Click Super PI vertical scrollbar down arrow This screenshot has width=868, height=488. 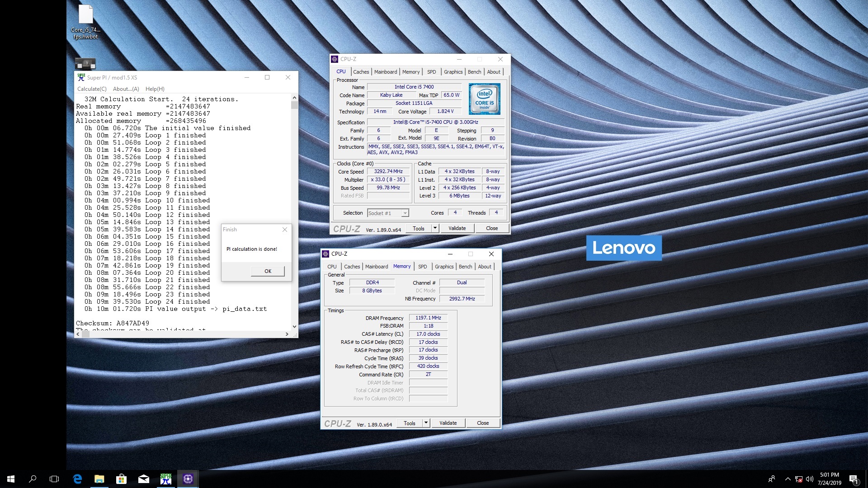(x=294, y=326)
